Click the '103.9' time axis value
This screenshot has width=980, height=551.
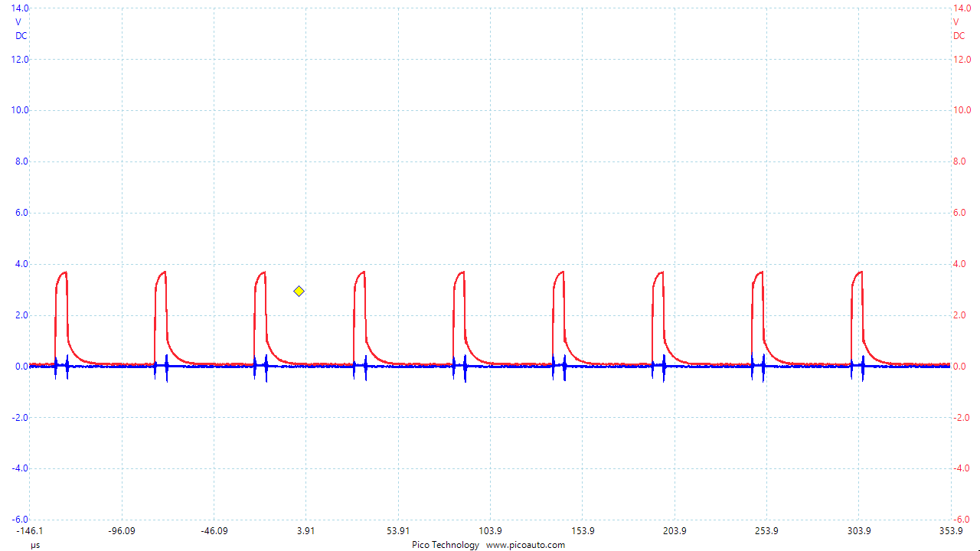[x=490, y=531]
